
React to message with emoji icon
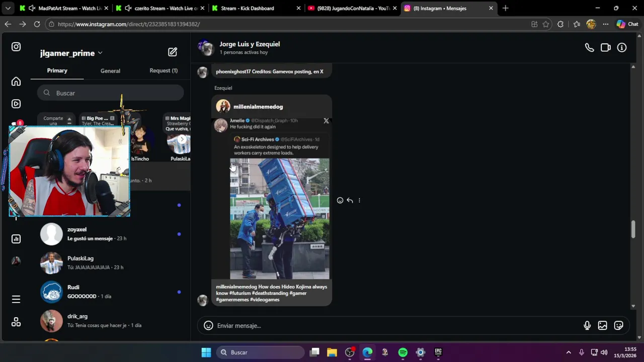pyautogui.click(x=340, y=200)
